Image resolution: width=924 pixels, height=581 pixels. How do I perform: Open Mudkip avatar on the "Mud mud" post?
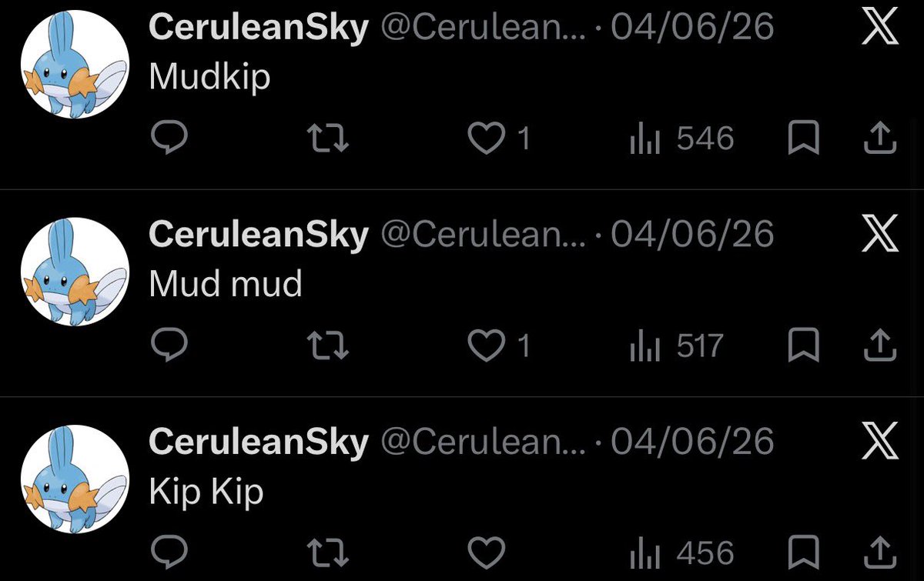(x=75, y=272)
